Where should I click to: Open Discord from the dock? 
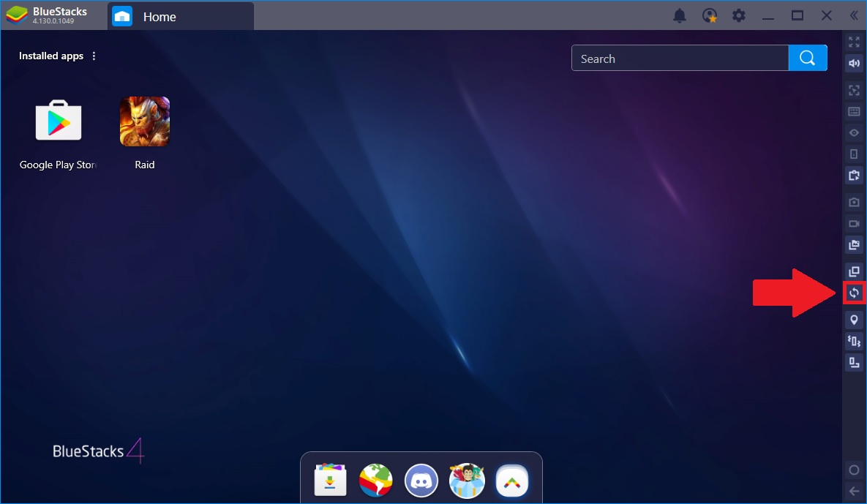421,480
